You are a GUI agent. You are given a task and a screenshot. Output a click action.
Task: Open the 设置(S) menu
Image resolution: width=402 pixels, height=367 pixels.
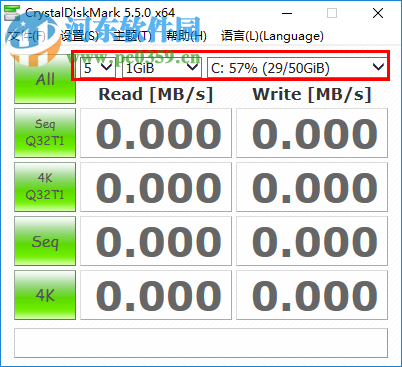[79, 36]
